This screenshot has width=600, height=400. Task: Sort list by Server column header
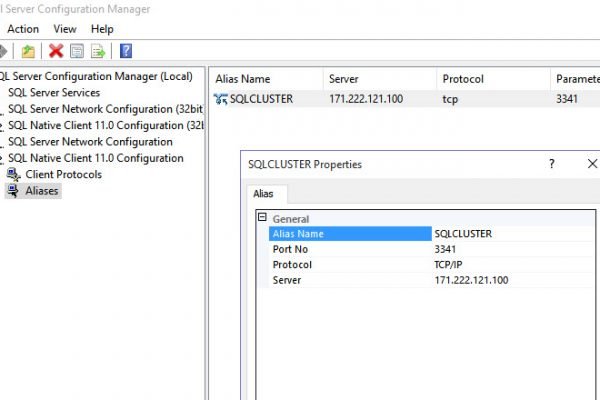pyautogui.click(x=380, y=79)
